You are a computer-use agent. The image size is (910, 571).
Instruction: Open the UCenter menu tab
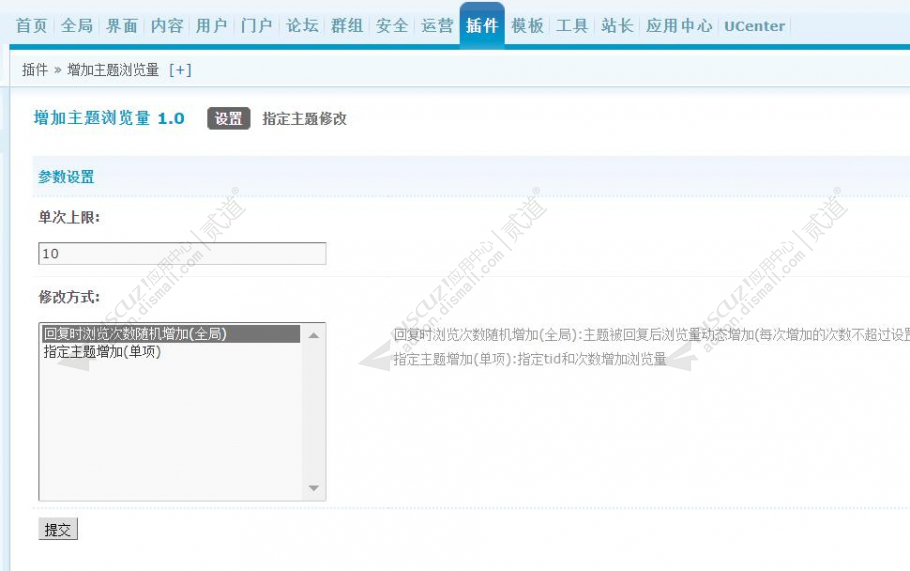pos(754,26)
